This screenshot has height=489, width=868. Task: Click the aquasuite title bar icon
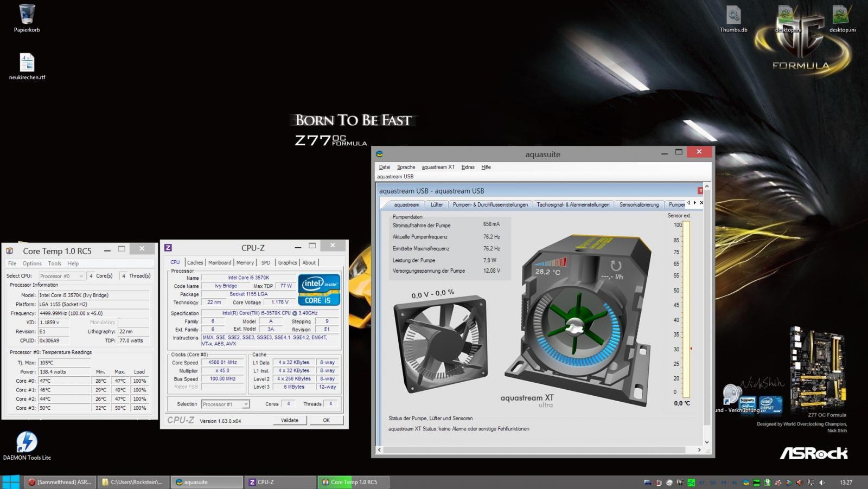click(x=379, y=154)
